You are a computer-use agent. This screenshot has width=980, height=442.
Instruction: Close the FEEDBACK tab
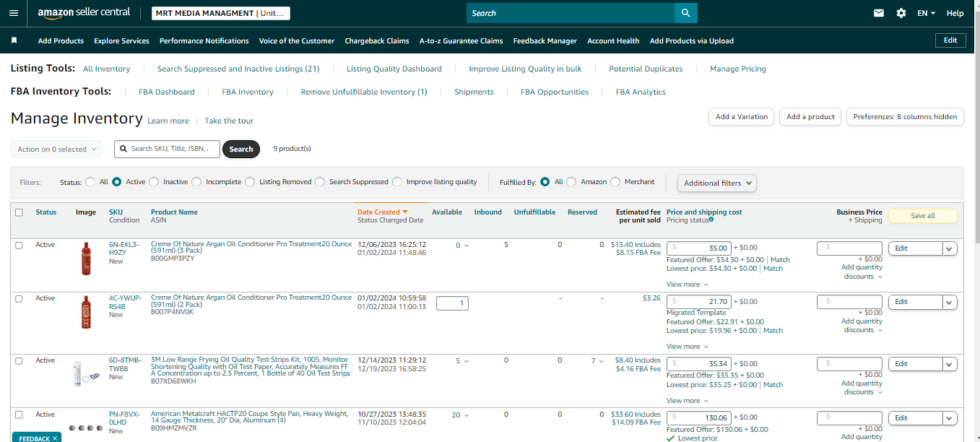point(56,438)
